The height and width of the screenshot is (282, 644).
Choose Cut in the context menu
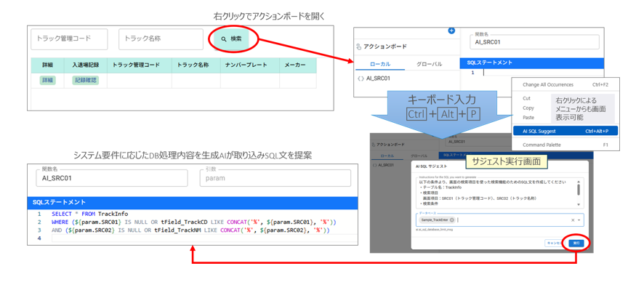[526, 99]
